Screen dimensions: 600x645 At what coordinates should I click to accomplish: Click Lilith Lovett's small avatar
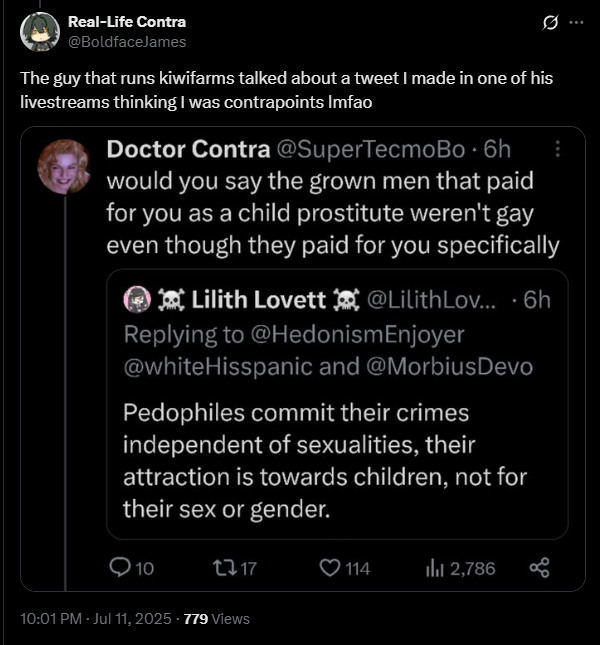[x=137, y=299]
